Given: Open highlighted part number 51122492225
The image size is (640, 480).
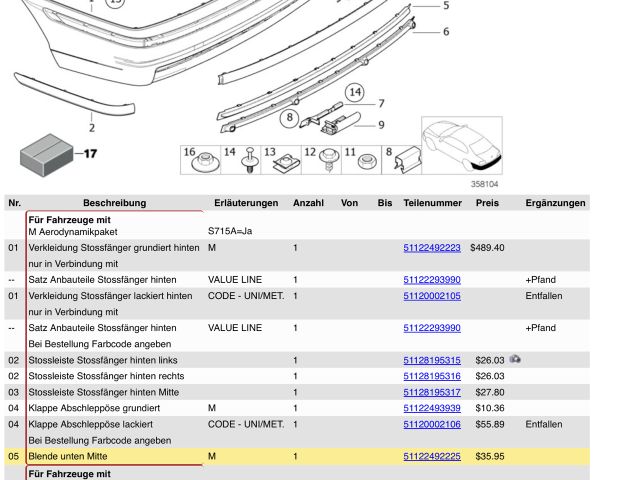Looking at the screenshot, I should click(x=432, y=456).
